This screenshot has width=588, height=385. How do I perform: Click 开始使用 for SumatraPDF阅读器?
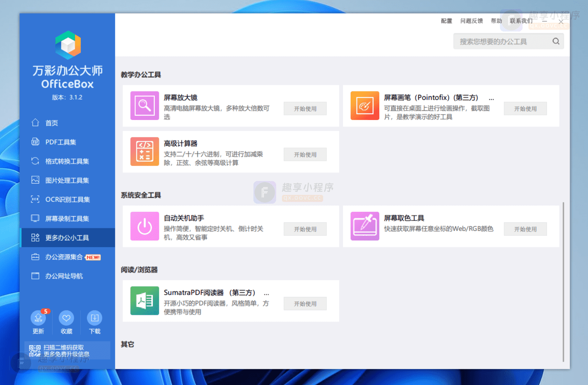point(305,304)
